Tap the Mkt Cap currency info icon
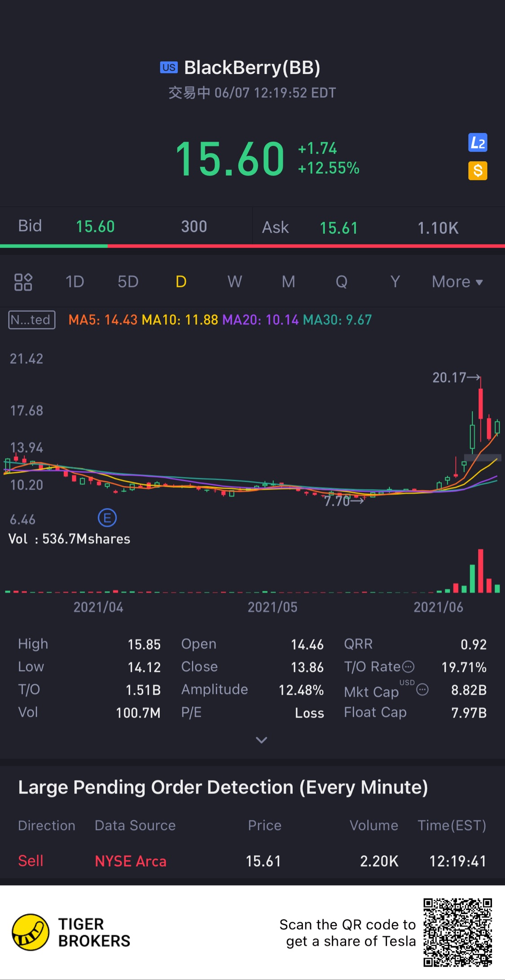 point(422,690)
